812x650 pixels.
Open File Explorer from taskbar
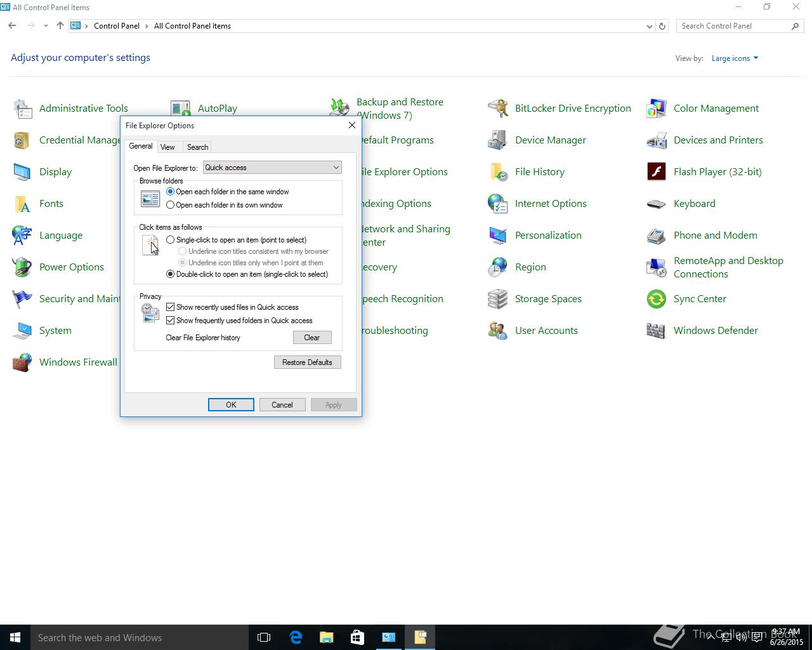coord(327,637)
